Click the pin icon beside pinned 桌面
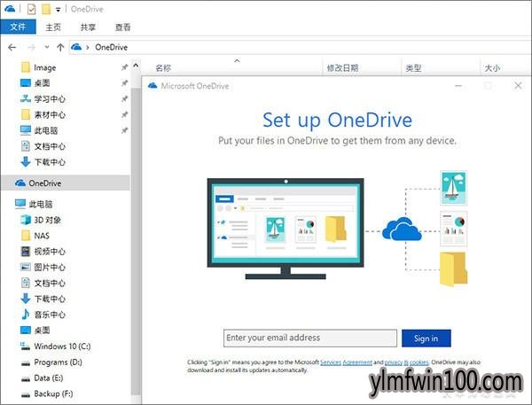532x405 pixels. click(124, 82)
